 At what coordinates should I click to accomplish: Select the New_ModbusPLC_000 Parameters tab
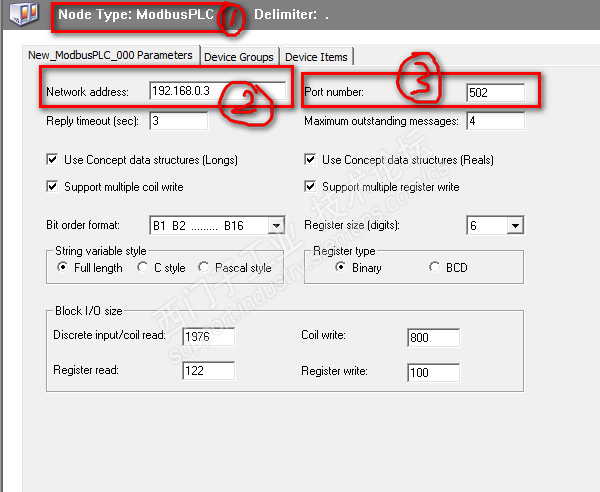(110, 54)
